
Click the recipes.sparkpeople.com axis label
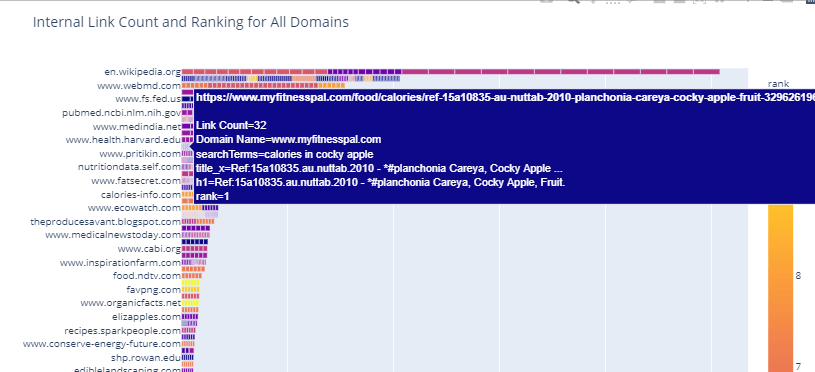tap(123, 330)
